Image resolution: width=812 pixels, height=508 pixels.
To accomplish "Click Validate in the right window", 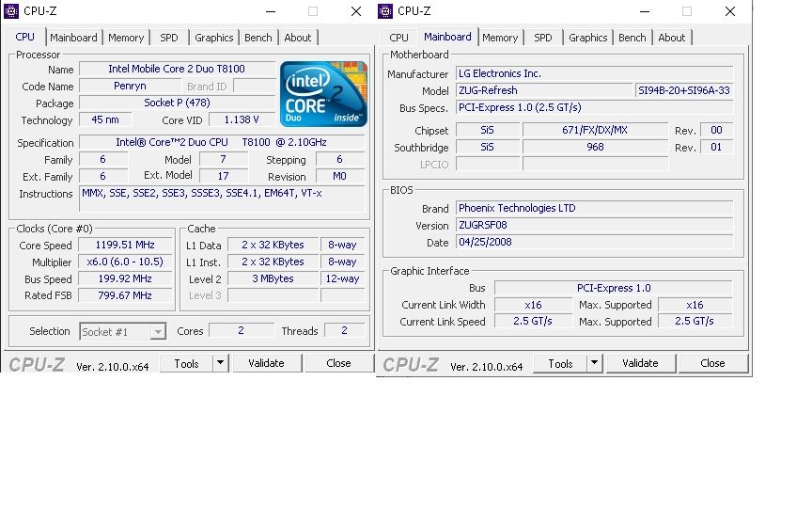I will (x=640, y=363).
